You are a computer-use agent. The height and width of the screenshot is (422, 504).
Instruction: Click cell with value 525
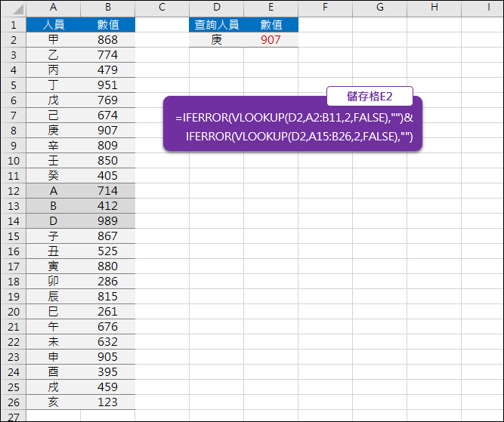pos(108,251)
